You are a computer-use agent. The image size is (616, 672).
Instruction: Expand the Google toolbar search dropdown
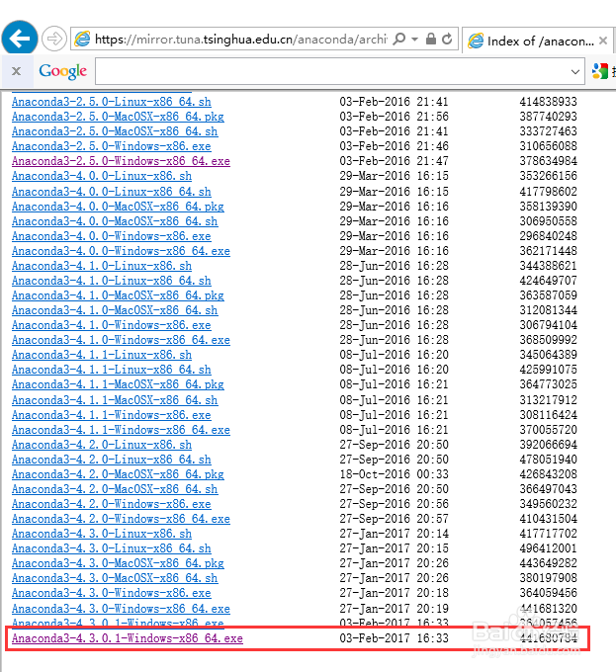coord(575,71)
